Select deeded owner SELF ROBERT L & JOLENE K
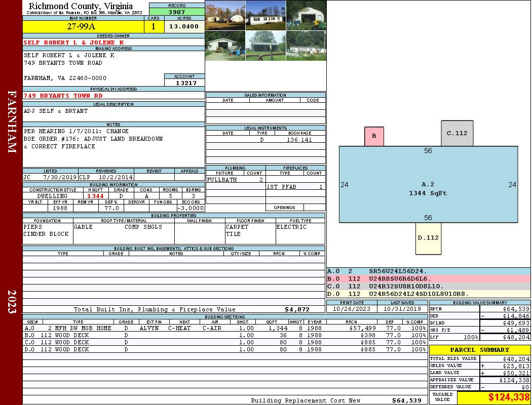Viewport: 532px width, 405px height. [73, 43]
